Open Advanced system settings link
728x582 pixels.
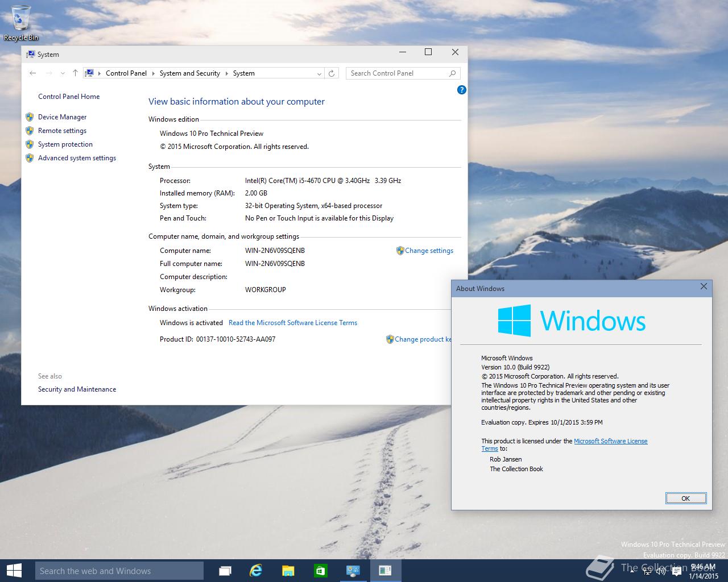coord(77,158)
